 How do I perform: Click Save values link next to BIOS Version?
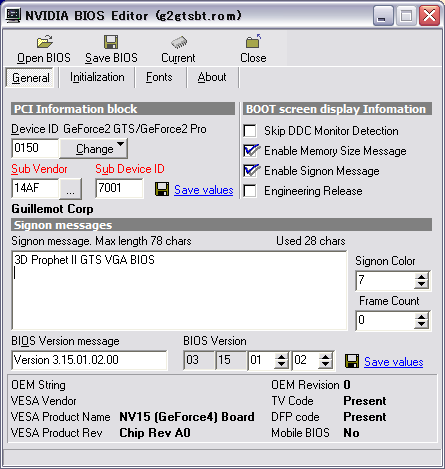394,362
